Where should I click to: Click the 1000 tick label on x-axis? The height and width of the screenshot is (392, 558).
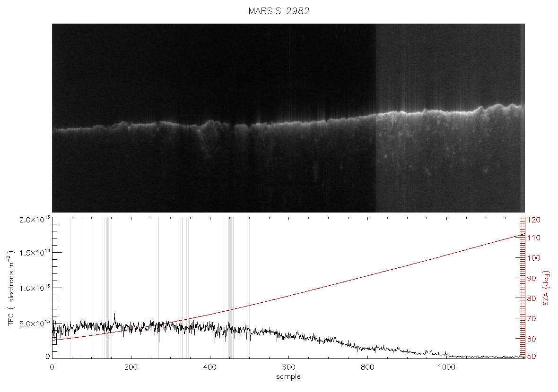(446, 367)
